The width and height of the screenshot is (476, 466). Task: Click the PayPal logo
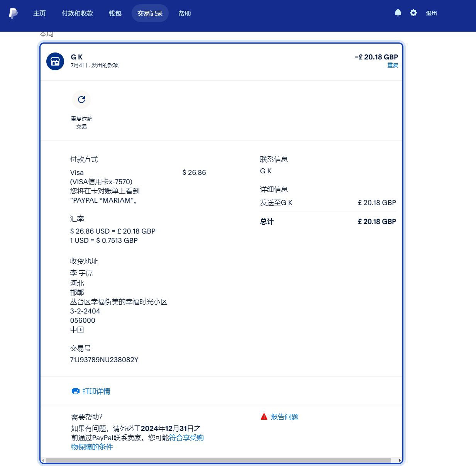[13, 13]
